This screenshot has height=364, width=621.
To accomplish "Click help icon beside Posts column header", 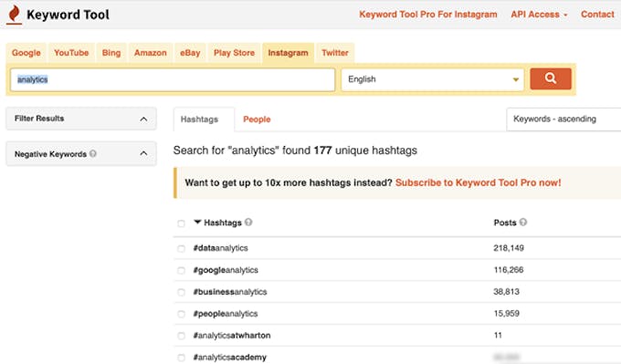I will click(x=522, y=222).
